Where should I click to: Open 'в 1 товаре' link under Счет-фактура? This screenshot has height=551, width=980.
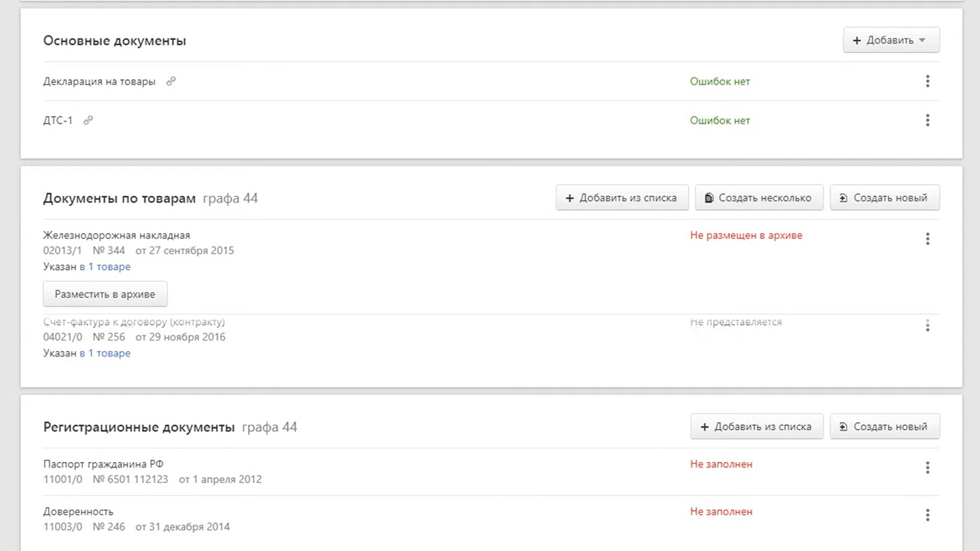pyautogui.click(x=105, y=354)
